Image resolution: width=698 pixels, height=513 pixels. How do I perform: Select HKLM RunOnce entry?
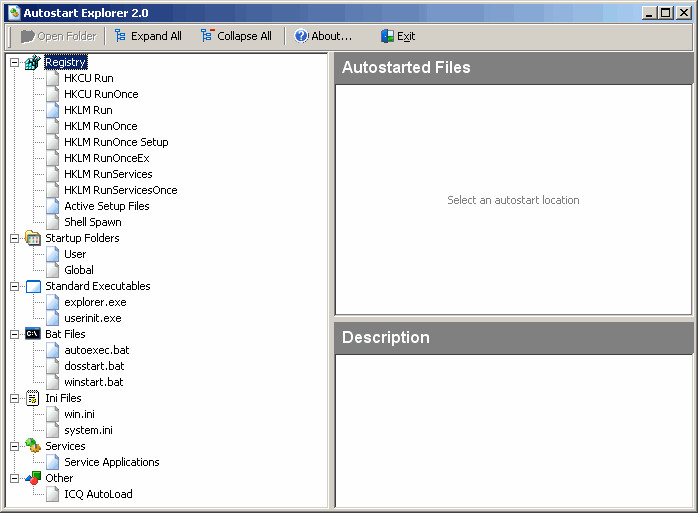101,126
